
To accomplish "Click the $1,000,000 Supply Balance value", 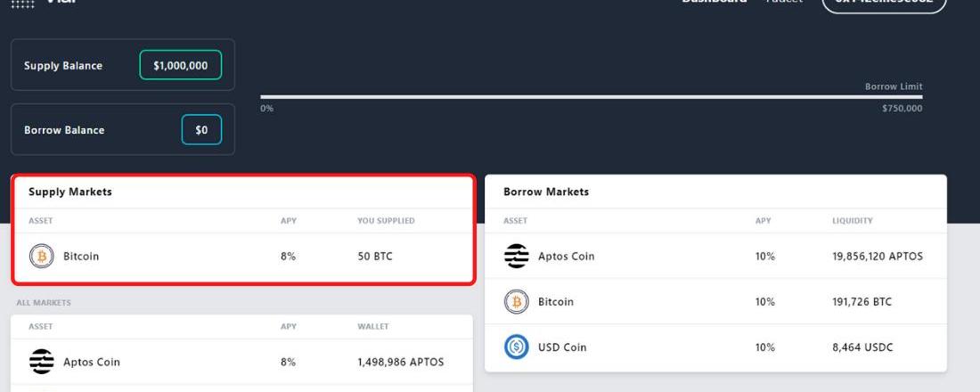I will [181, 65].
